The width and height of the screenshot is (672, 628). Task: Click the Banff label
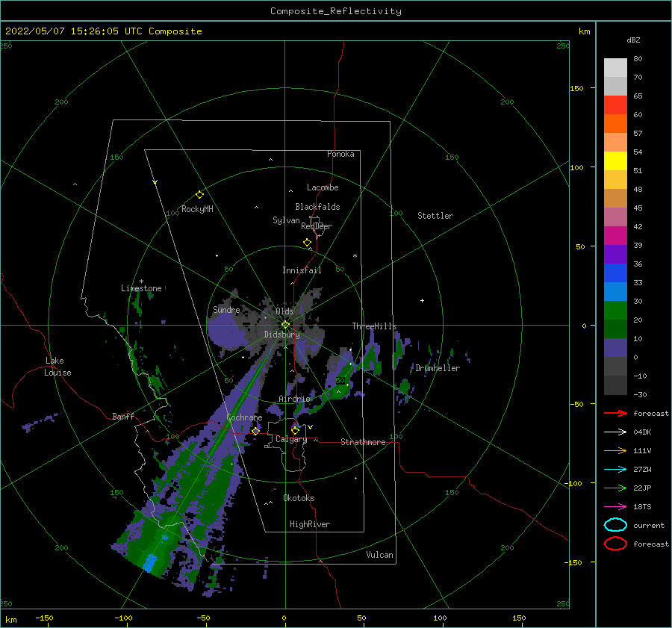click(123, 416)
